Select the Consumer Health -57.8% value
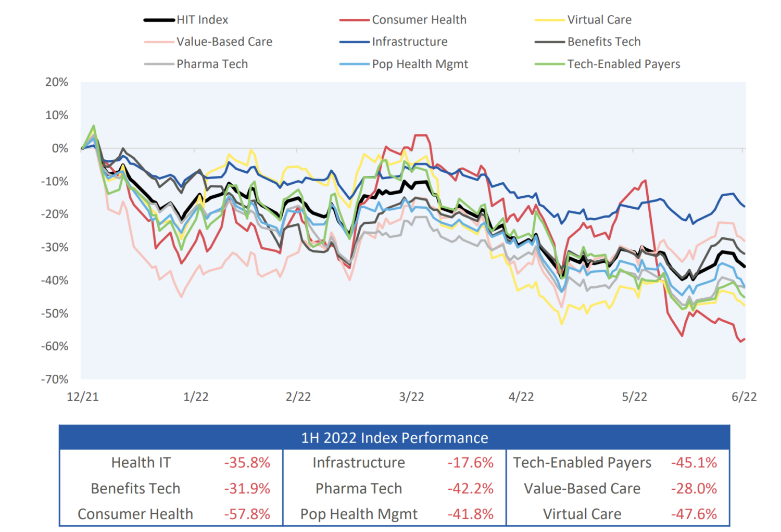781x532 pixels. 247,514
